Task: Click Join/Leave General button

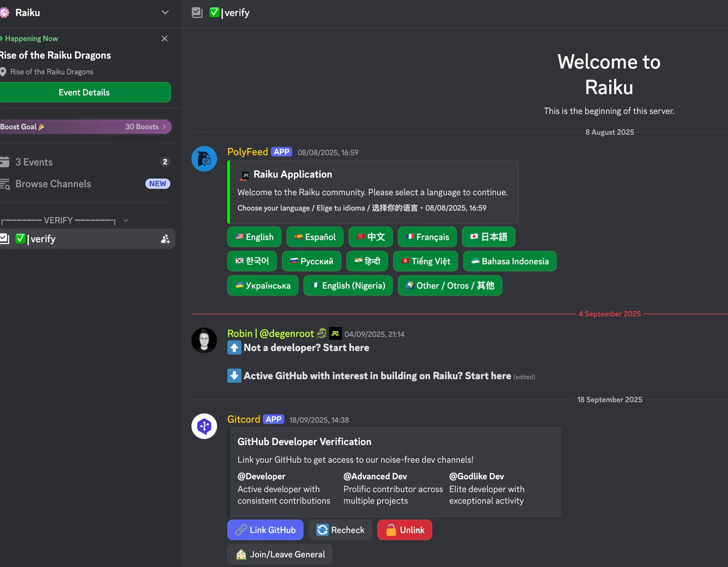Action: pos(280,554)
